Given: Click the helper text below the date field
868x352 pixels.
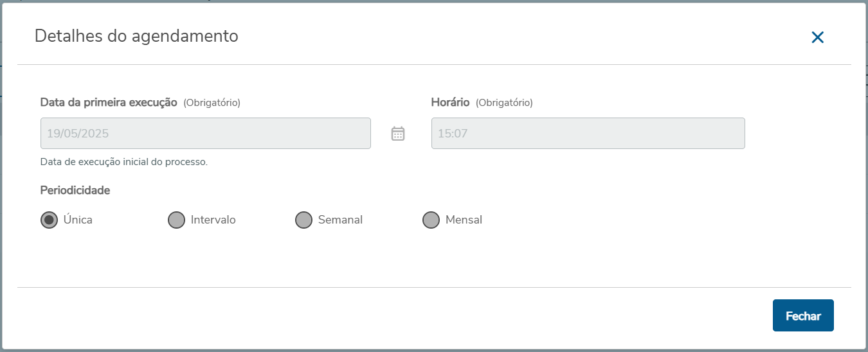Looking at the screenshot, I should click(x=123, y=162).
